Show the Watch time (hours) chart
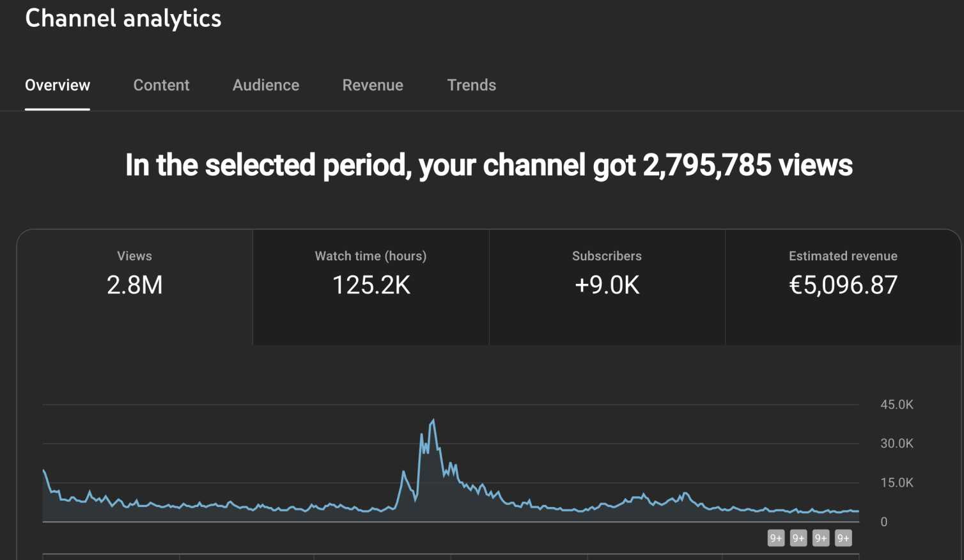 point(371,288)
